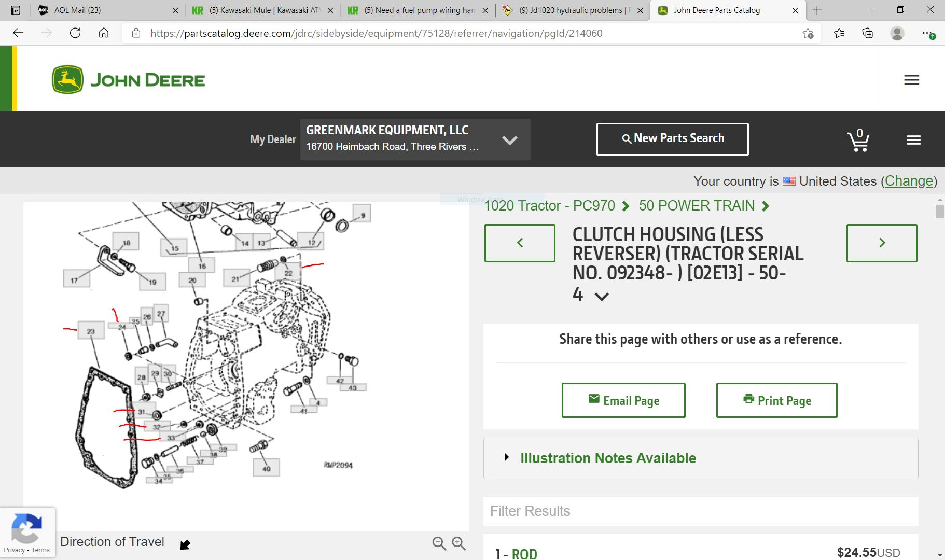Viewport: 945px width, 560px height.
Task: Click the Print Page button
Action: pos(776,400)
